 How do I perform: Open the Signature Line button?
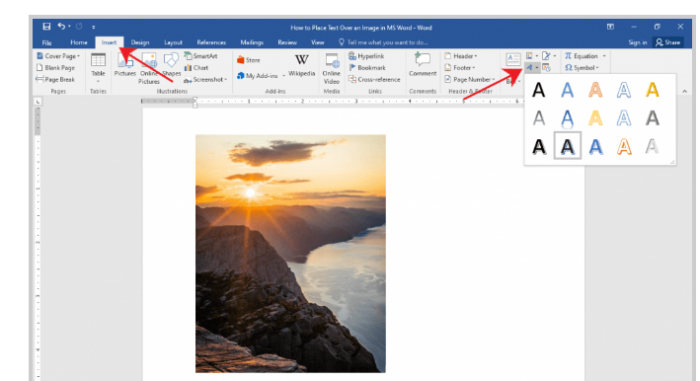549,56
